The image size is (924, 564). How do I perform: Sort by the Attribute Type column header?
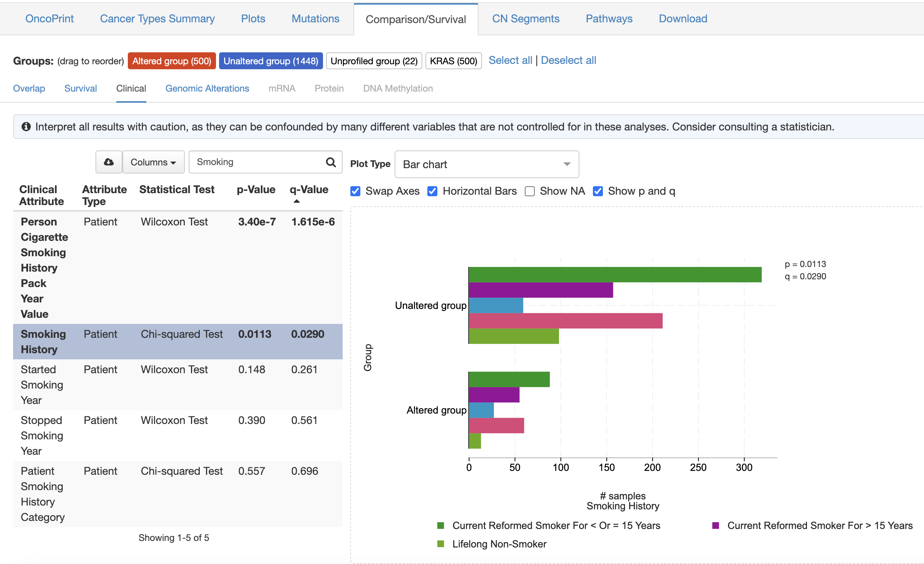click(104, 195)
